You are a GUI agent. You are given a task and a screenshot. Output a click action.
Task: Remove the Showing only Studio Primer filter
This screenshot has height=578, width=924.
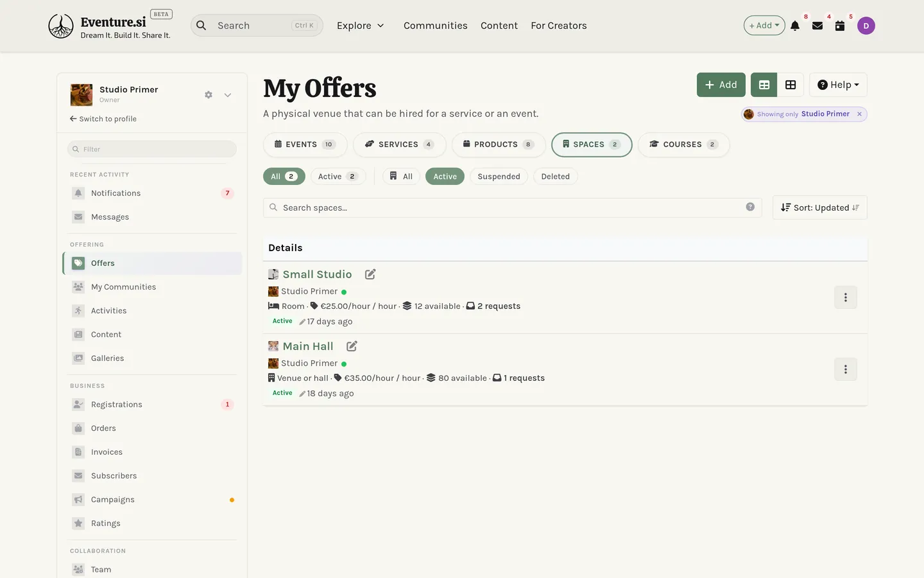859,114
